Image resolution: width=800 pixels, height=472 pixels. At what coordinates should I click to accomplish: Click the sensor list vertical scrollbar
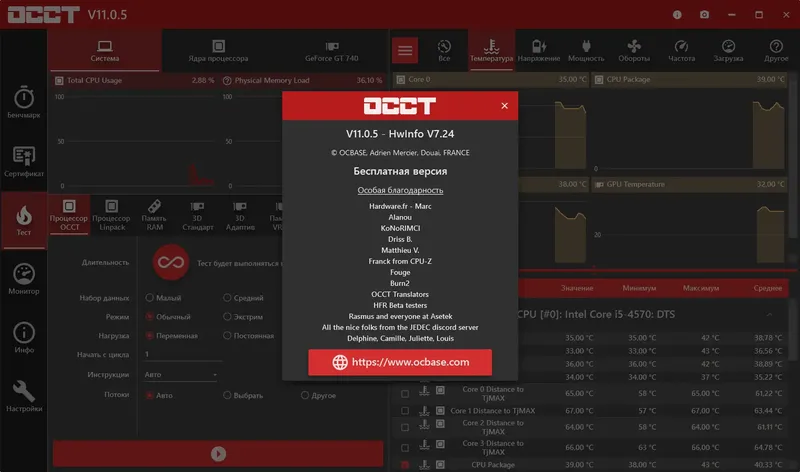(793, 332)
